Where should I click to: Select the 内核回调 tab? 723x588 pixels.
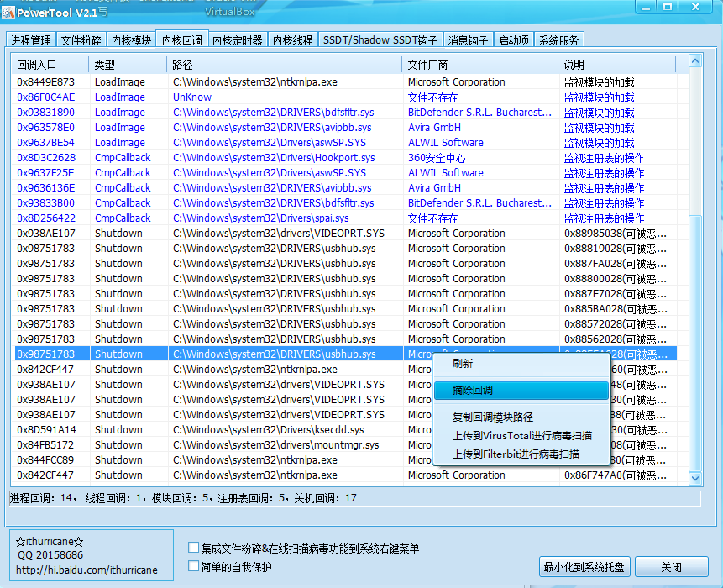point(182,39)
